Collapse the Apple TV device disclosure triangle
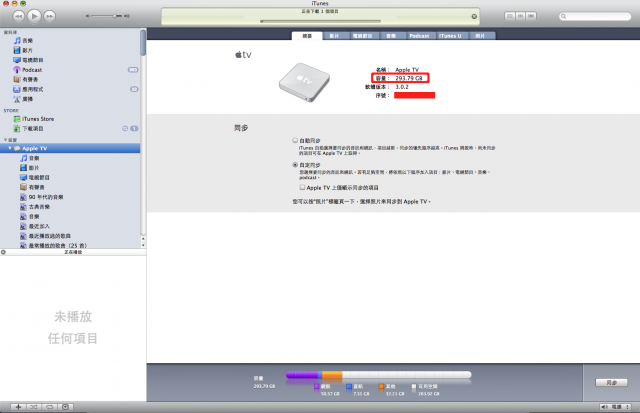This screenshot has width=640, height=413. click(10, 148)
